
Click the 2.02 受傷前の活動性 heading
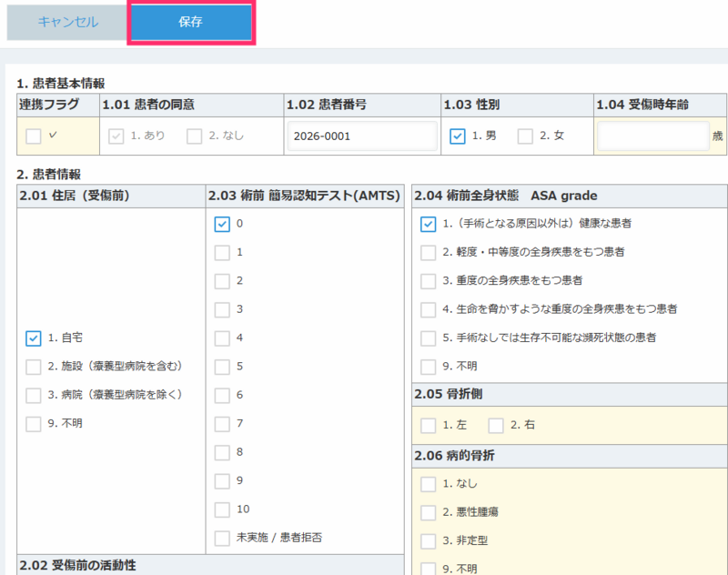click(78, 565)
